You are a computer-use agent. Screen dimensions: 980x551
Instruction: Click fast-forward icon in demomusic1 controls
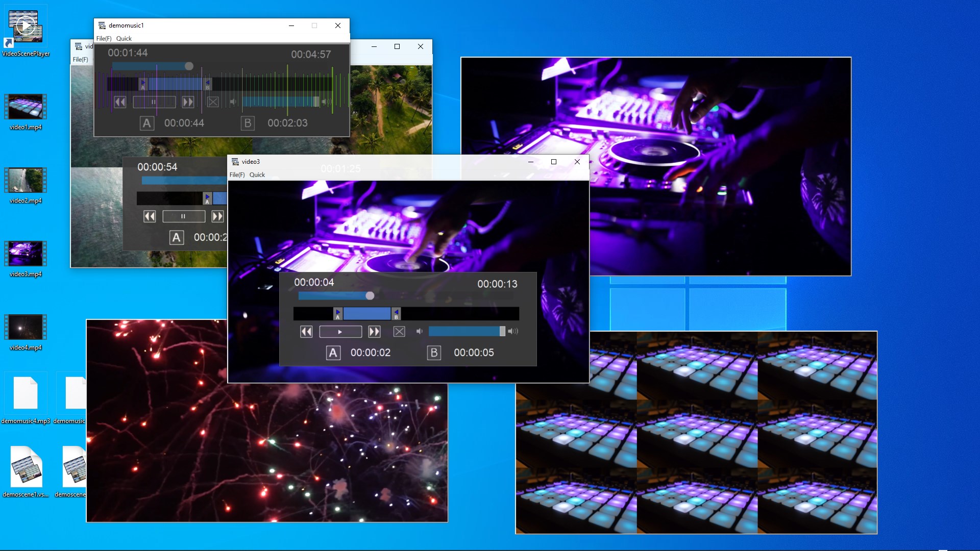(188, 102)
